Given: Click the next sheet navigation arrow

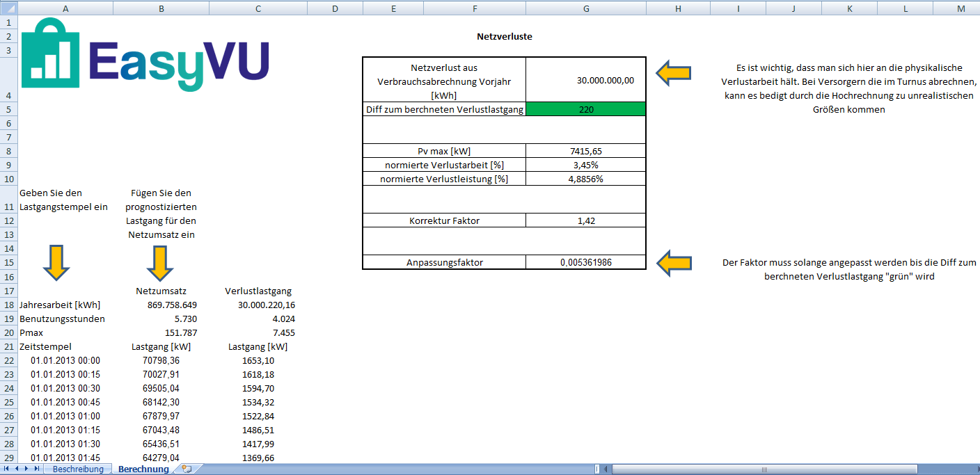Looking at the screenshot, I should pyautogui.click(x=27, y=469).
